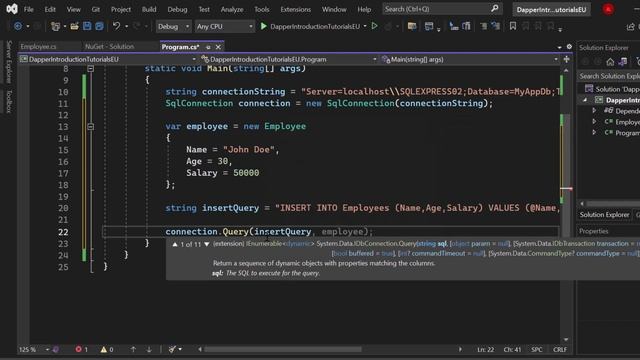Open the Main(string[] args) member dropdown

(469, 59)
